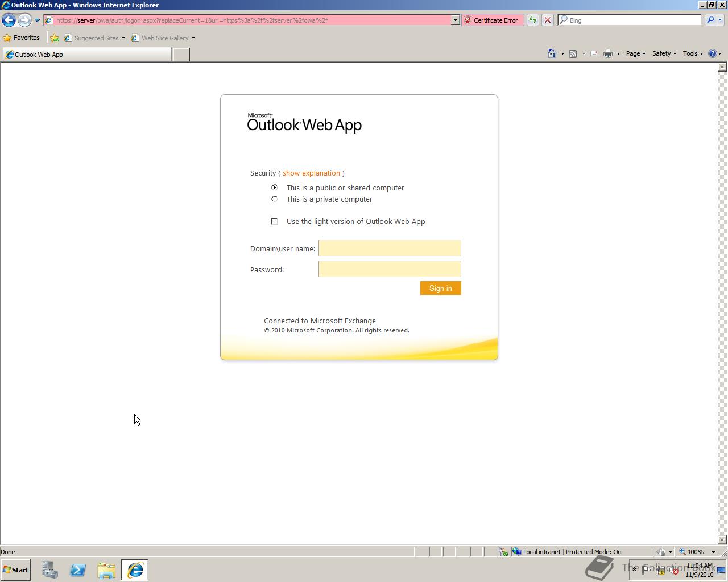Screen dimensions: 728x582
Task: Go back with the Back arrow button
Action: point(9,20)
